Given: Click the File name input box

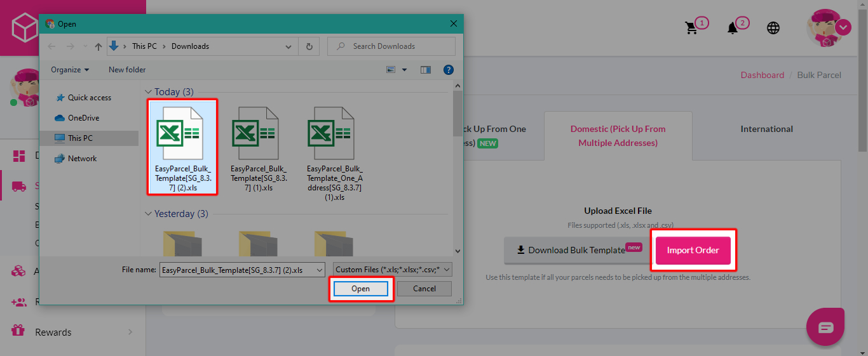Looking at the screenshot, I should click(x=242, y=270).
